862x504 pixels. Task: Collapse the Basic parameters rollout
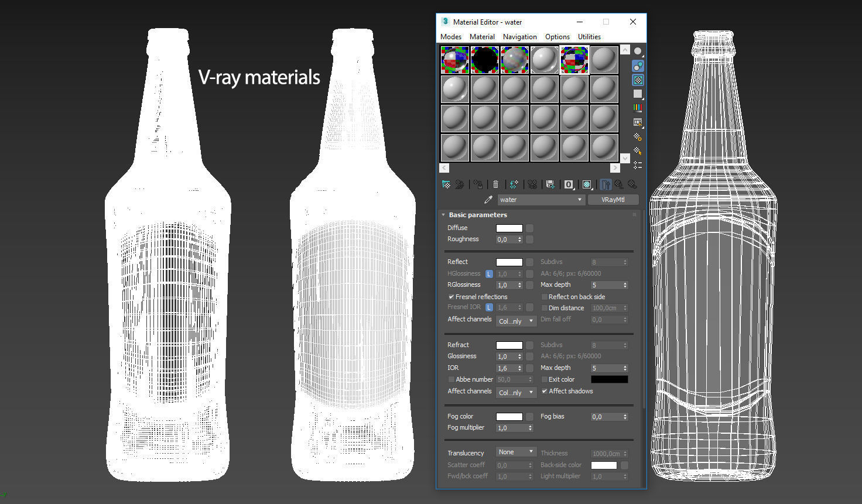(443, 215)
